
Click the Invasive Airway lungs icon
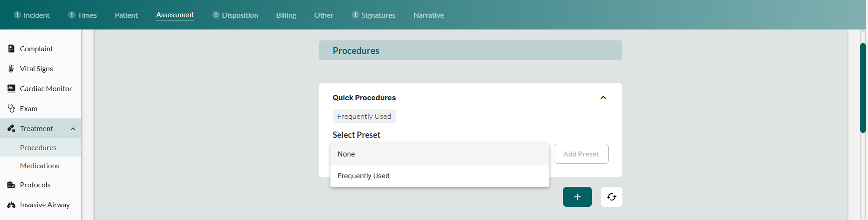tap(11, 205)
